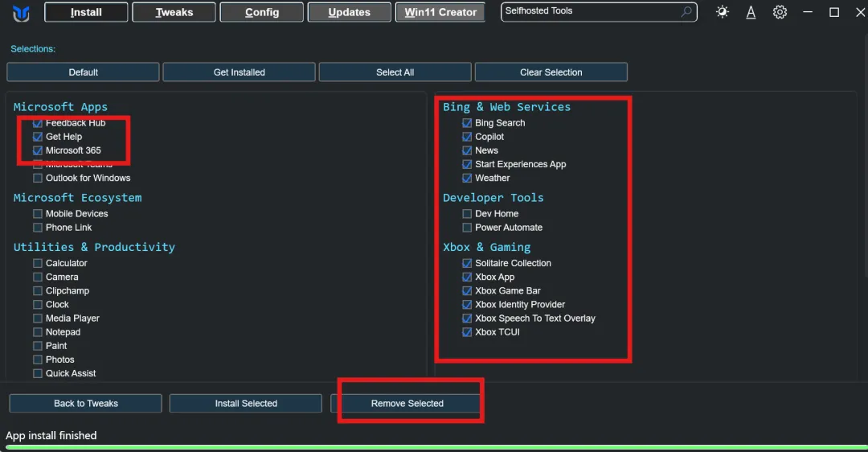Viewport: 868px width, 452px height.
Task: Check the Media Player checkbox
Action: point(38,318)
